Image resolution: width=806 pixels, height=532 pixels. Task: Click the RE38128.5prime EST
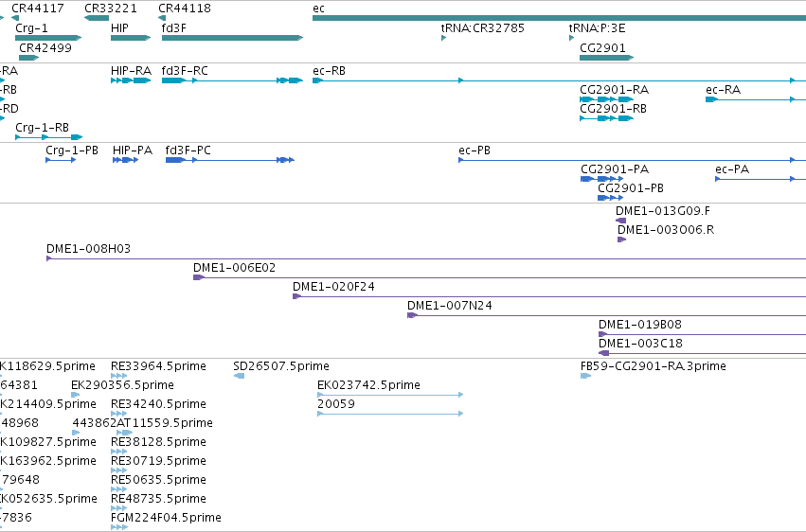pyautogui.click(x=119, y=452)
